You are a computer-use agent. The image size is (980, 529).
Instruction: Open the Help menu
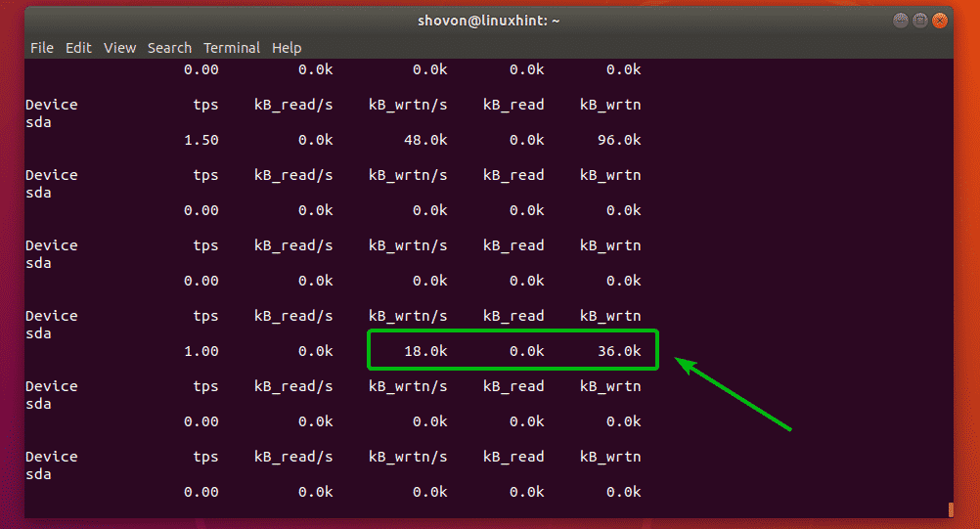(287, 48)
